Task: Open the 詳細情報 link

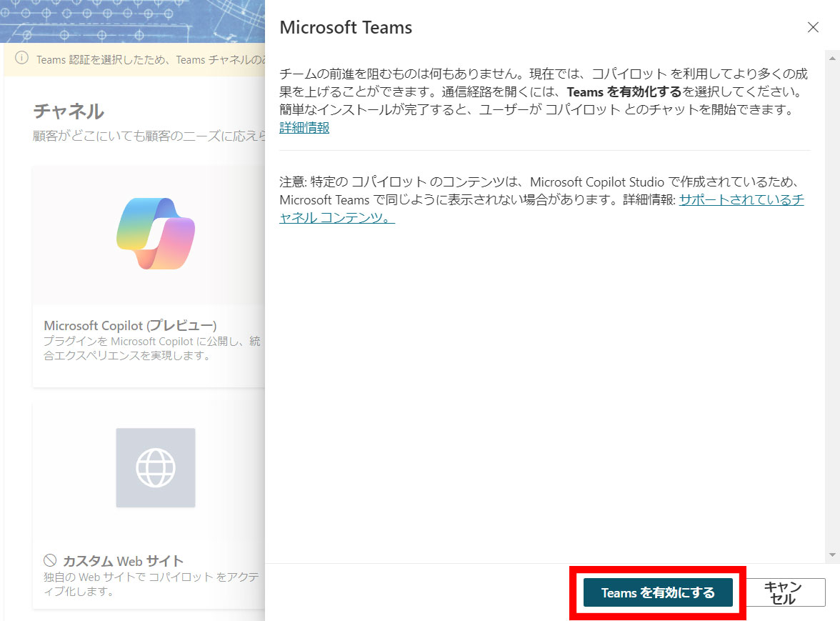Action: point(304,127)
